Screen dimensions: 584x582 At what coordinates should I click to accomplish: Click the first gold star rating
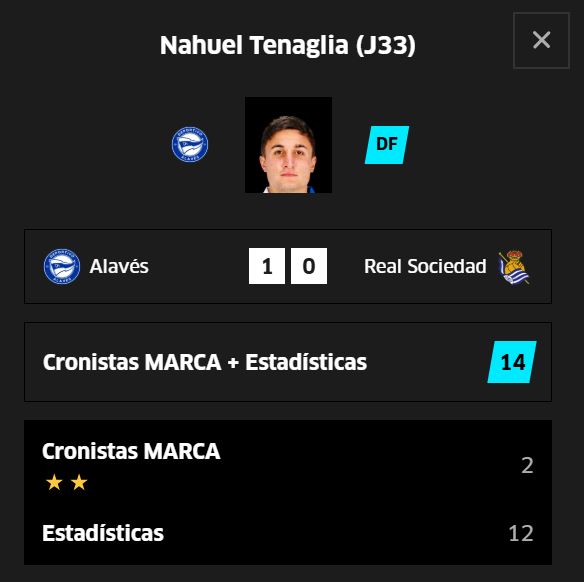tap(54, 482)
